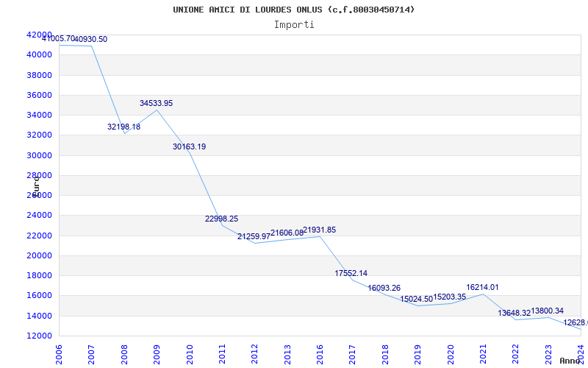
Task: Click the y-axis value 18000
Action: point(39,275)
